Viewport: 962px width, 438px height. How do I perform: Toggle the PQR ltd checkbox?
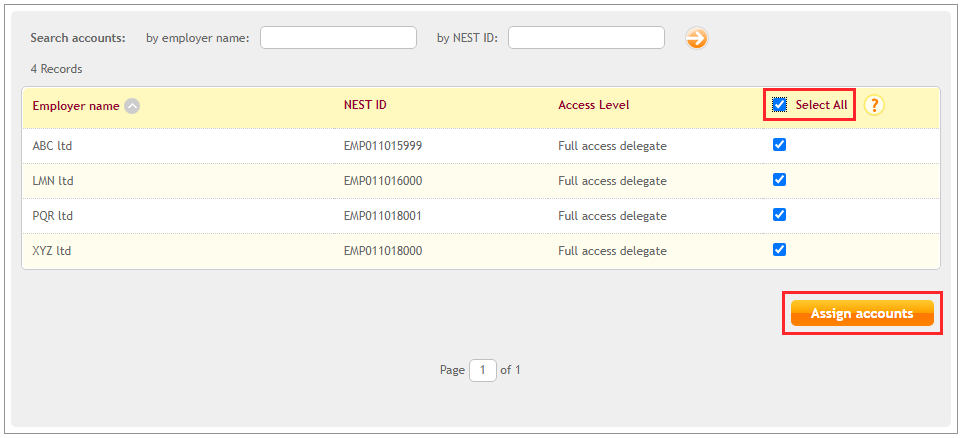pyautogui.click(x=779, y=215)
